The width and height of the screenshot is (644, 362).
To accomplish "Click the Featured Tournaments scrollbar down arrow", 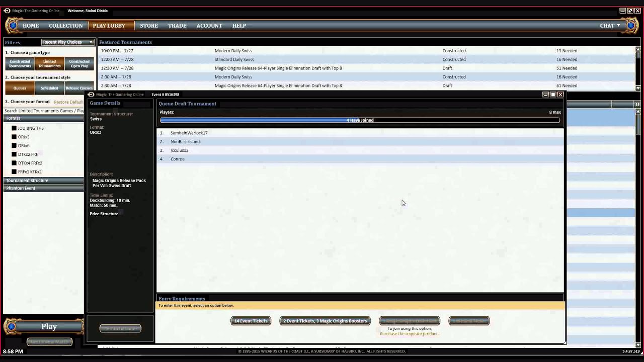I will pyautogui.click(x=638, y=88).
